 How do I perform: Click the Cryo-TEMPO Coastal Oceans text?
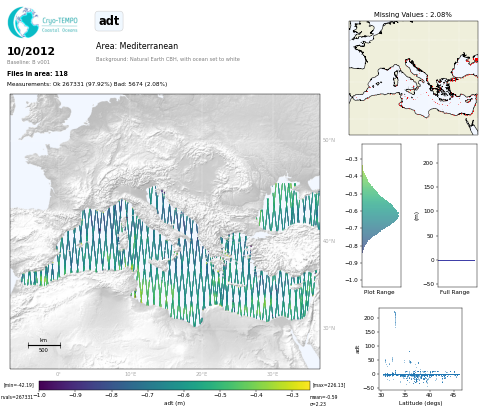coord(60,25)
